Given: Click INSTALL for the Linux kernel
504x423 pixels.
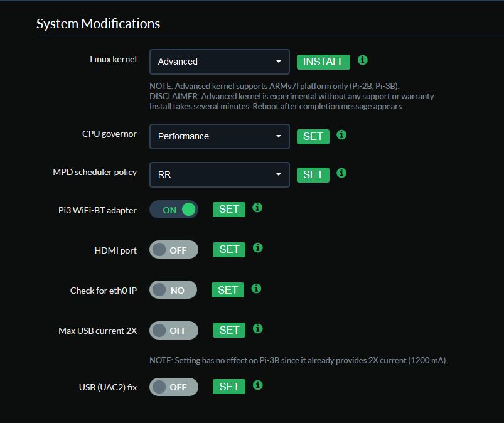Looking at the screenshot, I should 323,62.
